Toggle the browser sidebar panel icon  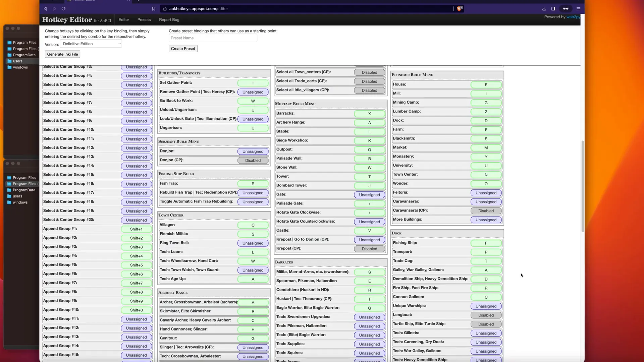(553, 9)
